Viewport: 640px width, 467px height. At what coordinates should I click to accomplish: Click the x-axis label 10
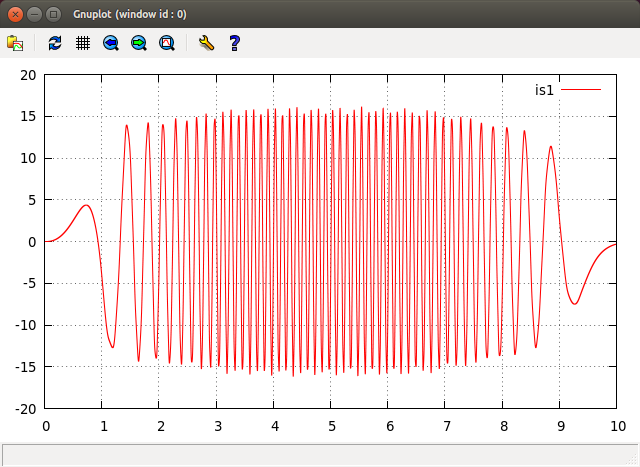[616, 426]
